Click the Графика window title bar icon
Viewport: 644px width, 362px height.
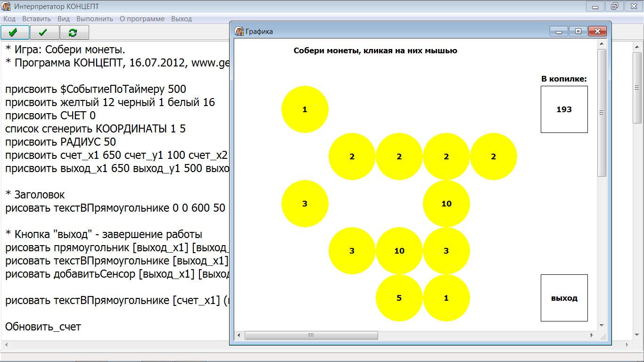[239, 31]
